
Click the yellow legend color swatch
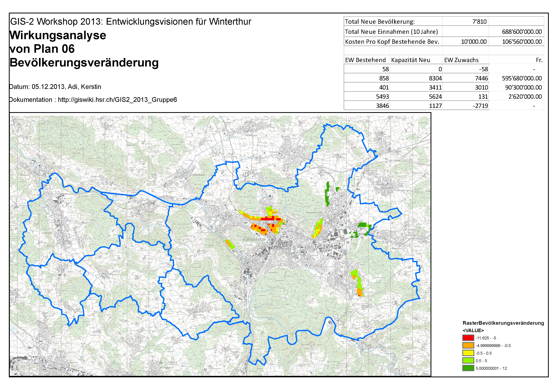coord(468,353)
